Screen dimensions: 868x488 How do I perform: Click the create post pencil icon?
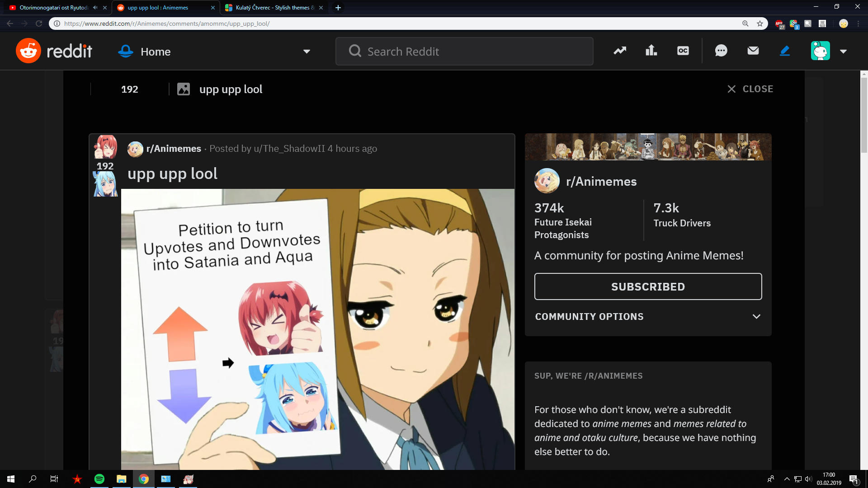pyautogui.click(x=785, y=51)
